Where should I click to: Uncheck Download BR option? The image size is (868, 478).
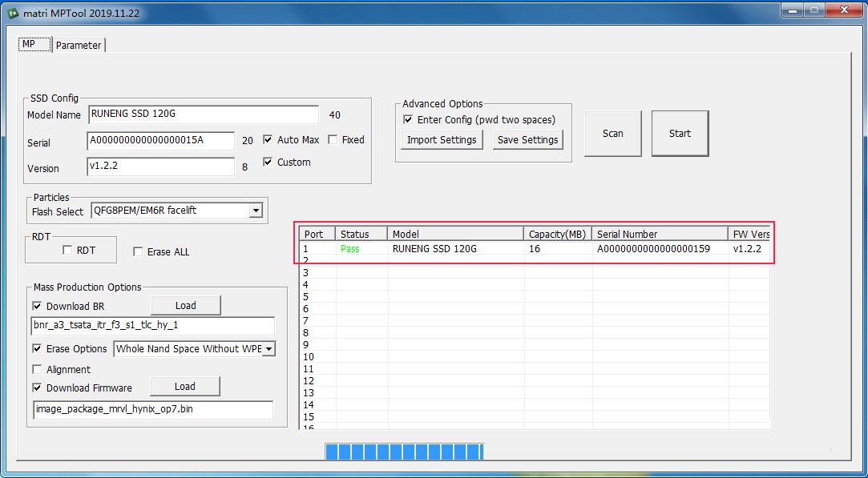37,306
